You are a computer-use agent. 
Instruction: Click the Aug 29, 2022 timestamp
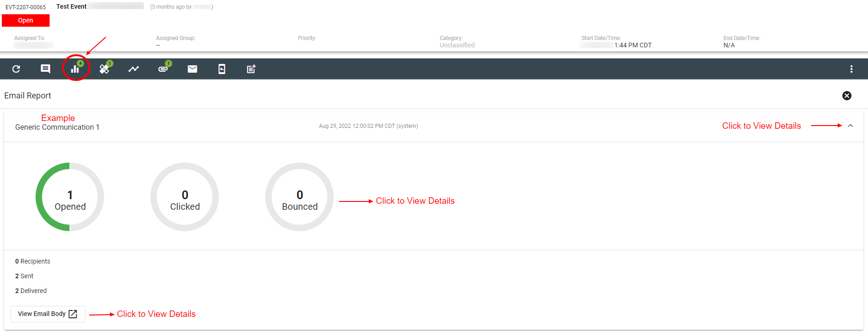[x=368, y=126]
